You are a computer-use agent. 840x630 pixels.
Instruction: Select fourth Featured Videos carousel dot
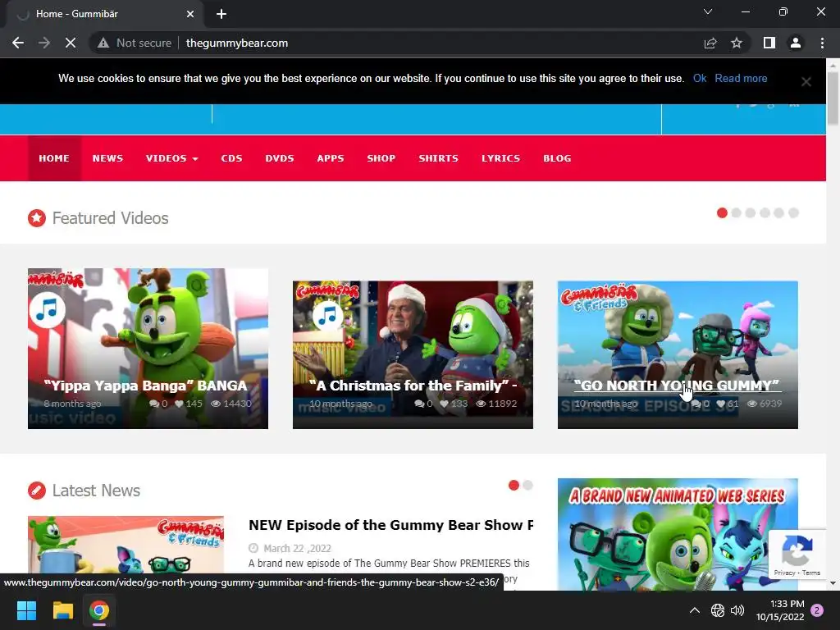pos(765,212)
